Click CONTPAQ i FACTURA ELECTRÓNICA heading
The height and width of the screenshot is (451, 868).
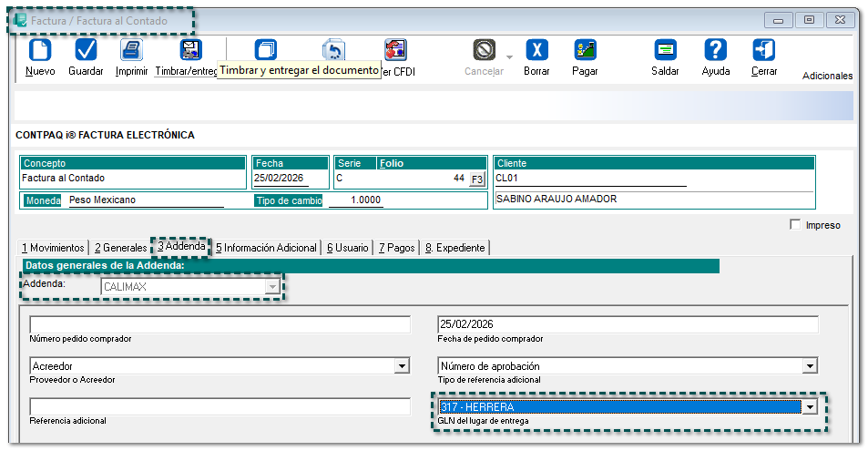105,135
